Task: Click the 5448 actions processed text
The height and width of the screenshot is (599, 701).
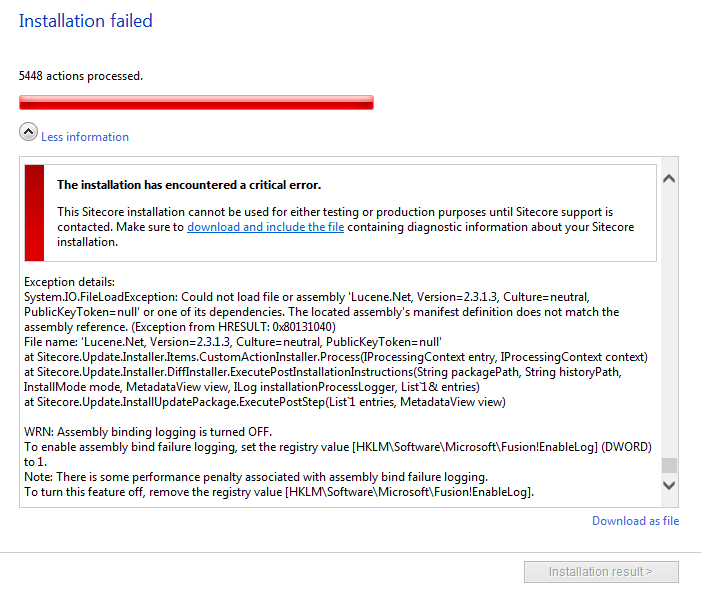Action: 81,76
